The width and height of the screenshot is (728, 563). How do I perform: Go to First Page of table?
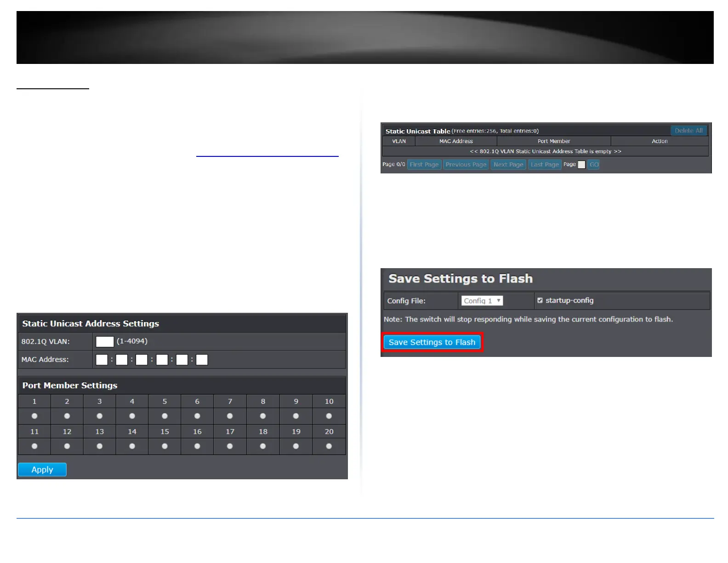(x=424, y=165)
